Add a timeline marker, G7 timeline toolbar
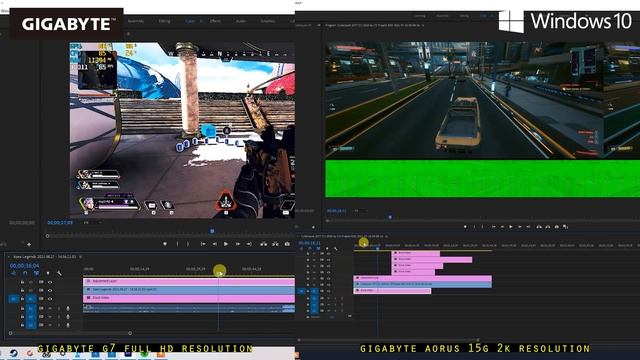Viewport: 640px width, 360px height. (x=48, y=273)
